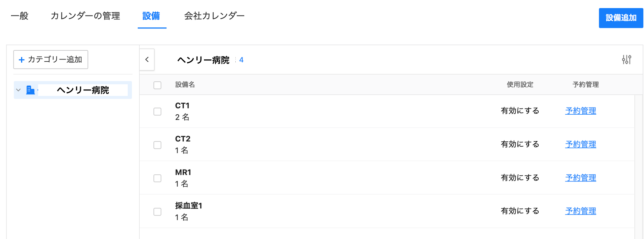Screen dimensions: 644x239
Task: Add a category with カテゴリー追加
Action: 51,59
